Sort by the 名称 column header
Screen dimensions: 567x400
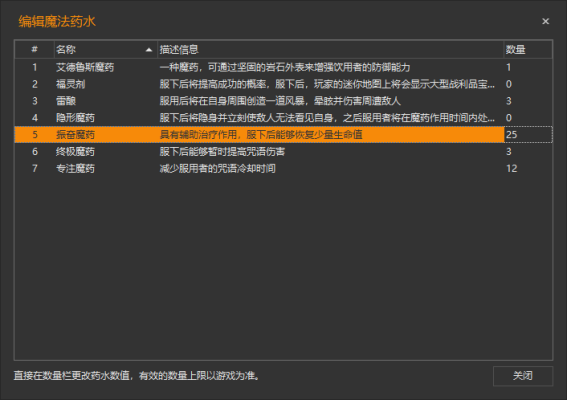106,50
